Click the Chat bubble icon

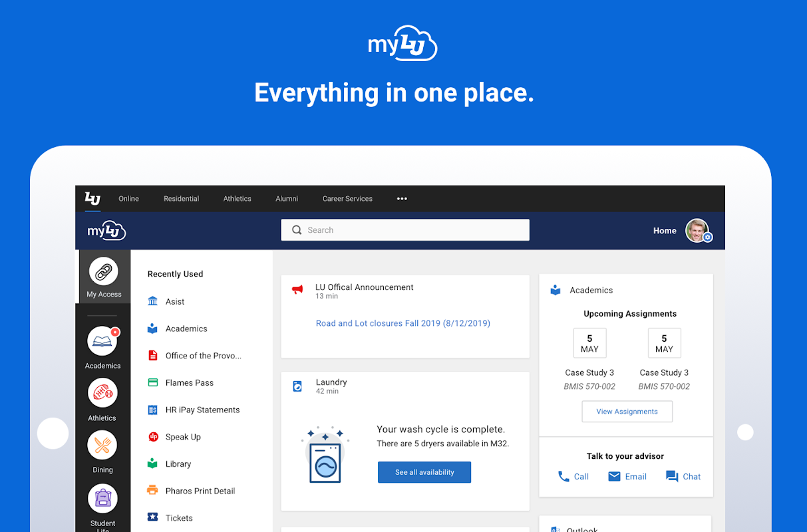(672, 476)
